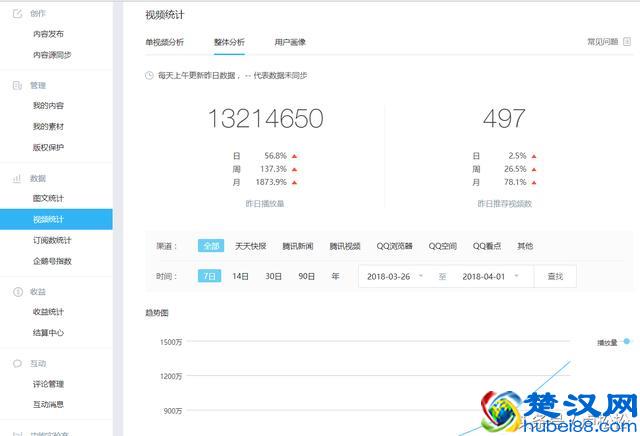Go to 我的素材
The height and width of the screenshot is (436, 640).
[48, 127]
